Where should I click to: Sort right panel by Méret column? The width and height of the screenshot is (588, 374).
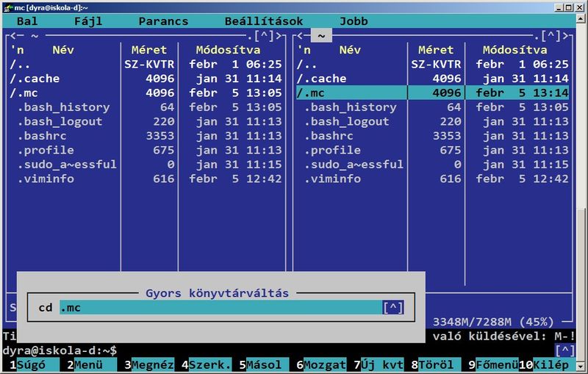point(436,50)
